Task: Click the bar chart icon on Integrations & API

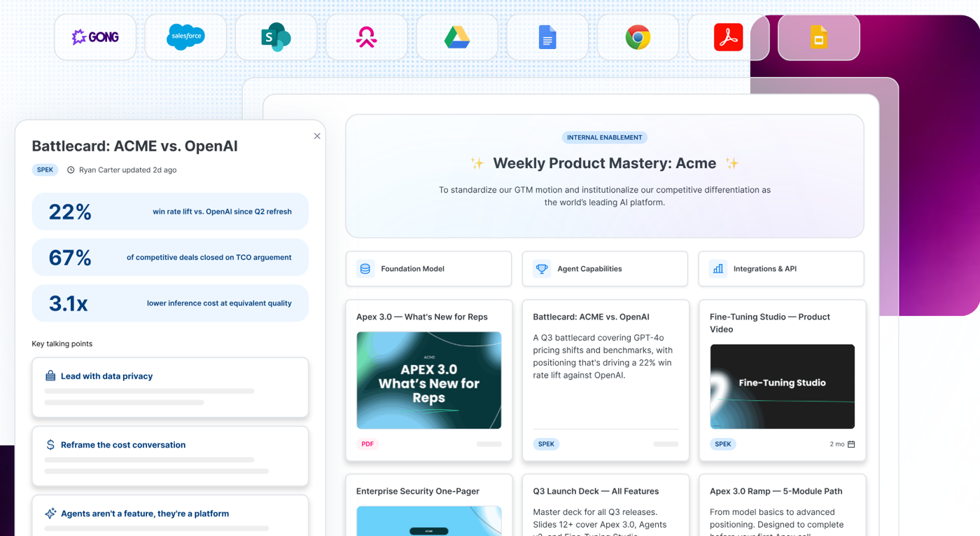Action: [x=717, y=269]
